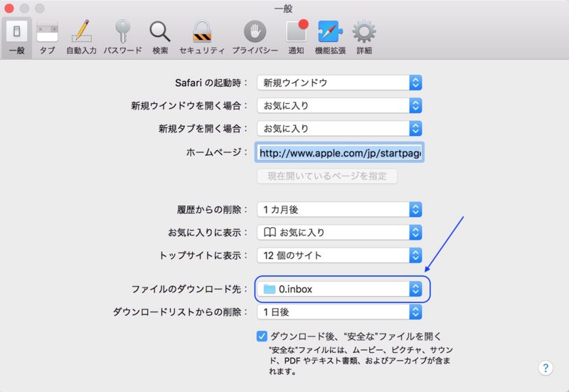Screen dimensions: 569x392
Task: Open the 詳細 advanced gear pane
Action: [364, 38]
